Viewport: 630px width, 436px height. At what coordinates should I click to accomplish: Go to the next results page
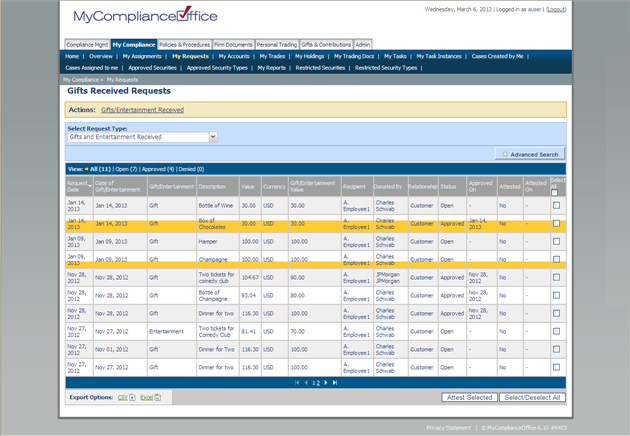click(326, 383)
